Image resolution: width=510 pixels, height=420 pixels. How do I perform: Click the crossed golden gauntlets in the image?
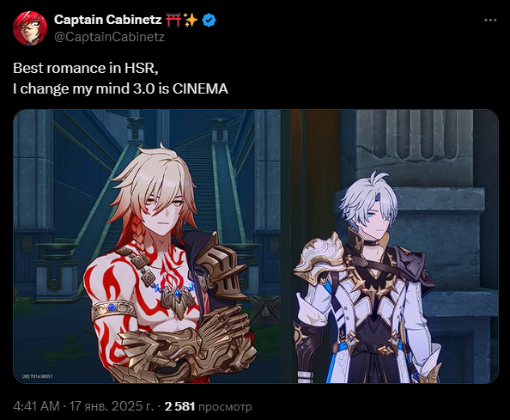click(x=189, y=344)
